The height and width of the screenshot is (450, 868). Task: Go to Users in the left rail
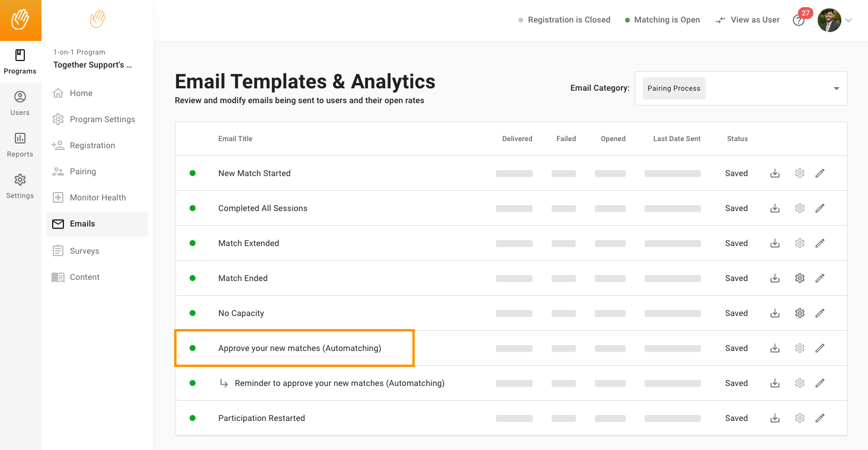(20, 103)
